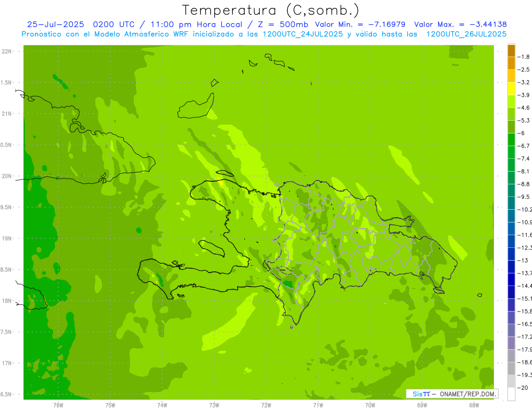Click the "-20" legend value

[x=522, y=388]
